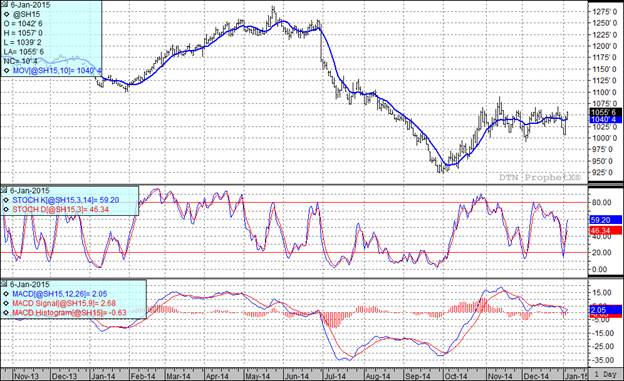Click the 0.00 stochastic axis label
Screen dimensions: 624x381
coord(600,270)
